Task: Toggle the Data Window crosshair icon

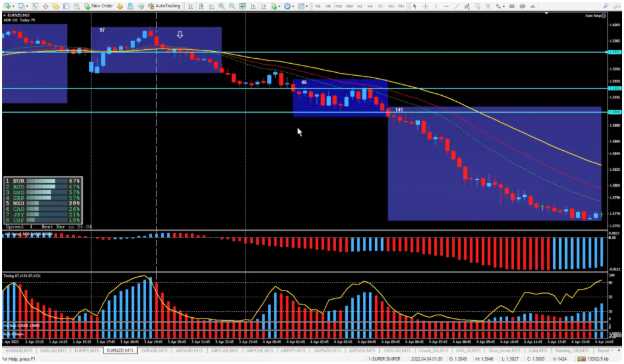Action: 45,6
